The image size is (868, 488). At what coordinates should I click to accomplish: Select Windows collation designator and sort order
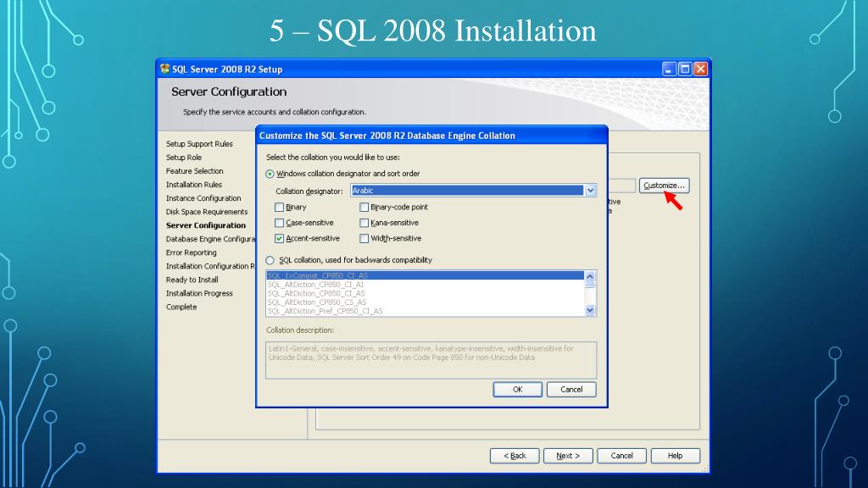(x=270, y=174)
